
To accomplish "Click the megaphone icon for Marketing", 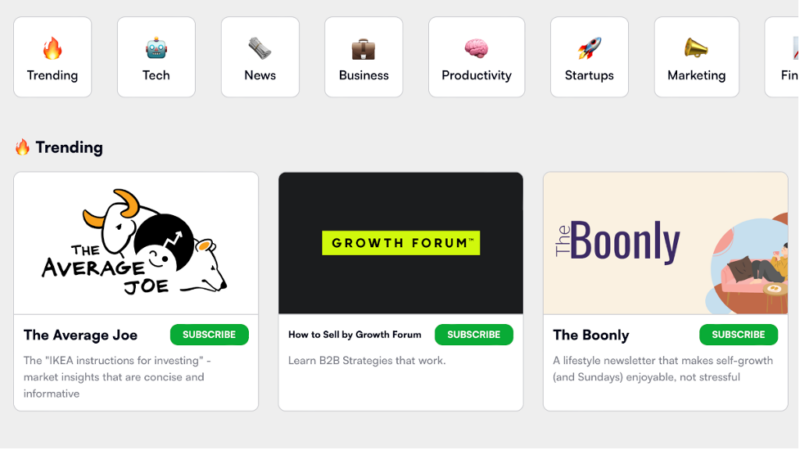I will [696, 48].
